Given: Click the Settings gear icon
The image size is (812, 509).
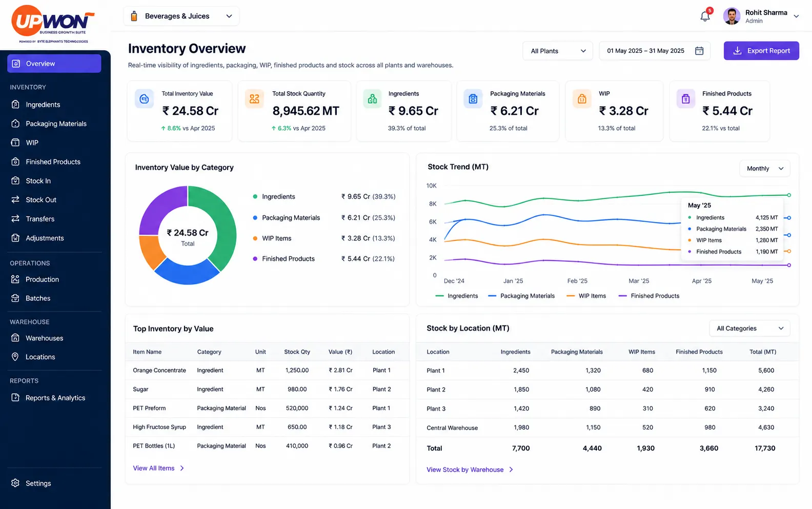Looking at the screenshot, I should pos(15,483).
